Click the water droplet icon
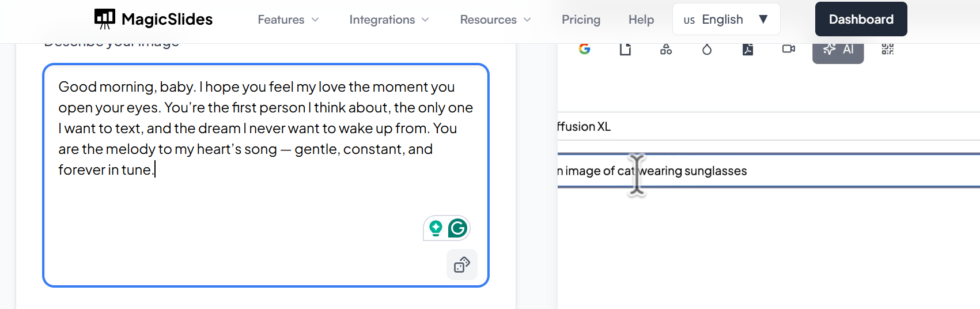 pyautogui.click(x=707, y=49)
